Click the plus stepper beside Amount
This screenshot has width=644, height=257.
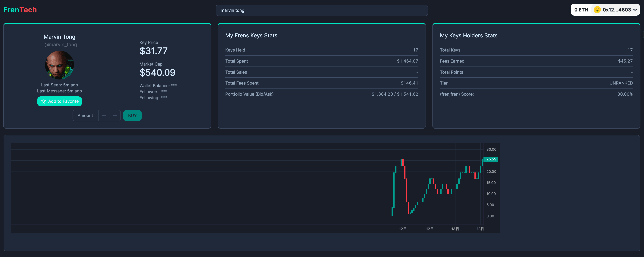(115, 115)
